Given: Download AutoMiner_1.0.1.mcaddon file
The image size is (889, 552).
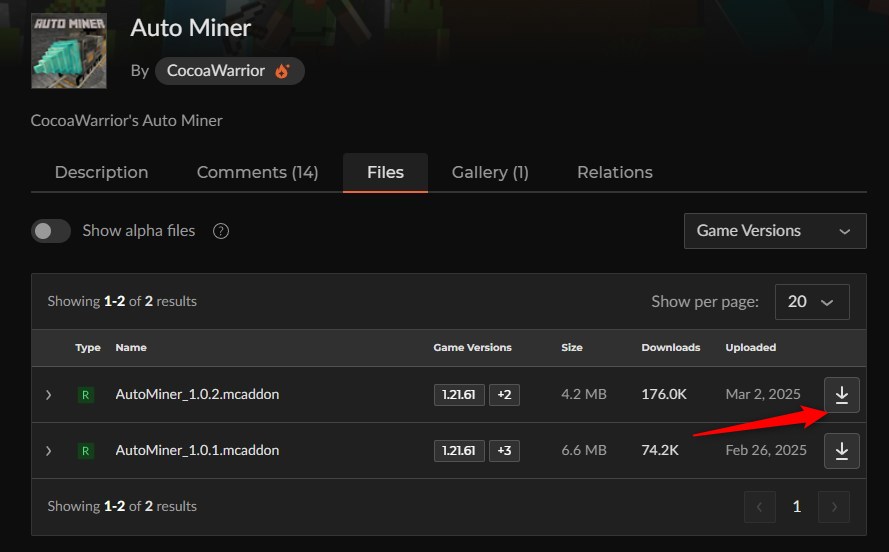Looking at the screenshot, I should click(x=841, y=451).
